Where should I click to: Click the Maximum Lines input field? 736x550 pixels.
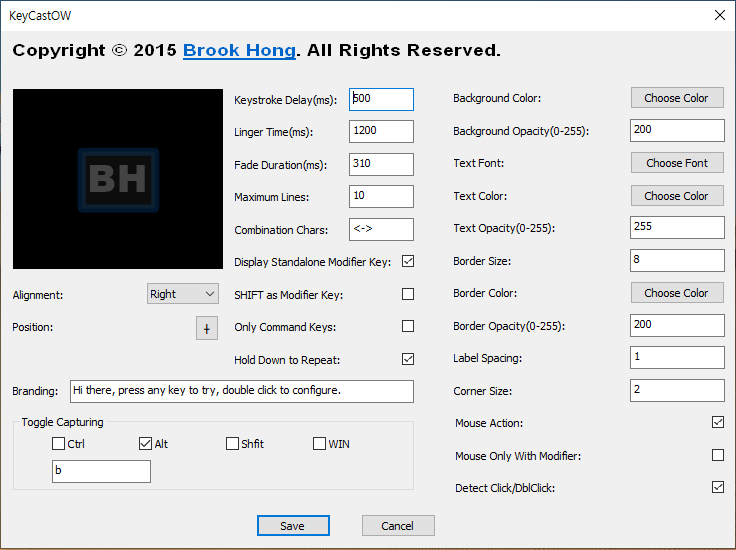point(381,196)
